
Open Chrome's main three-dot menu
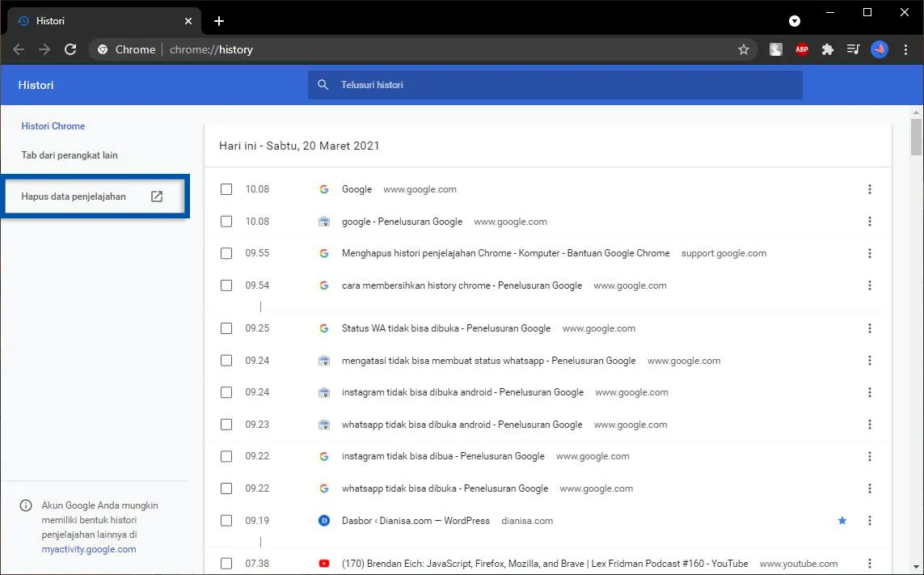(x=906, y=49)
